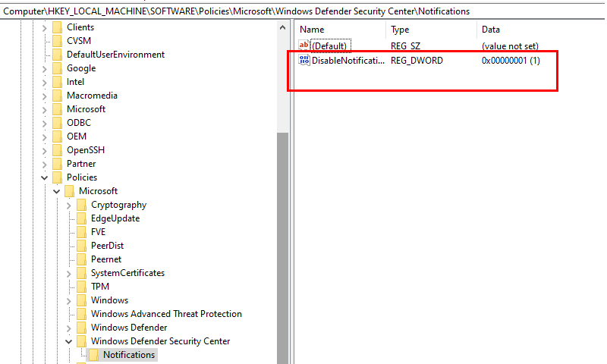Collapse the Microsoft key under Policies
607x364 pixels.
pyautogui.click(x=56, y=191)
